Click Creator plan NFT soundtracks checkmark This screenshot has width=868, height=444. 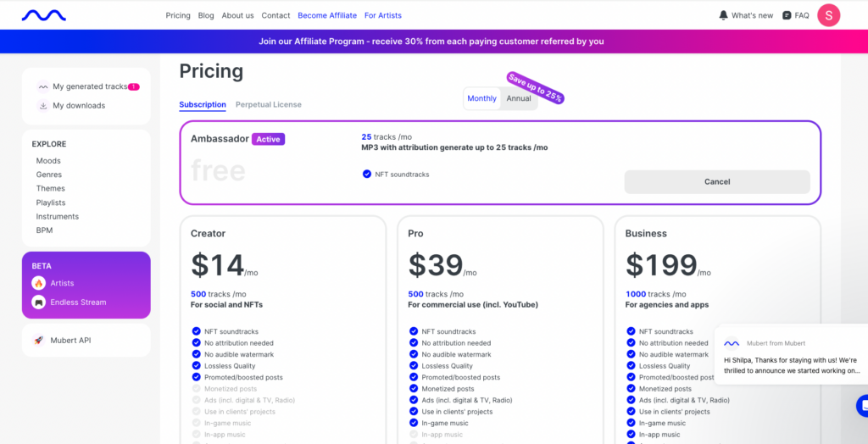[x=196, y=331]
